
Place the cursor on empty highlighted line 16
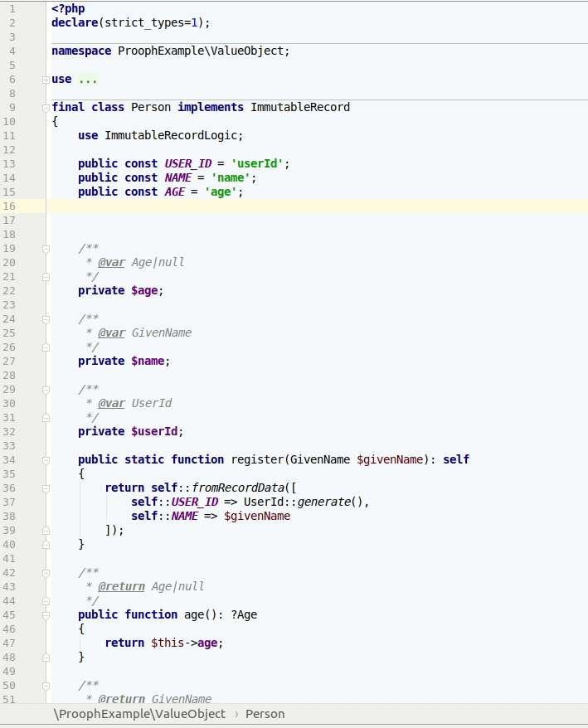click(317, 206)
